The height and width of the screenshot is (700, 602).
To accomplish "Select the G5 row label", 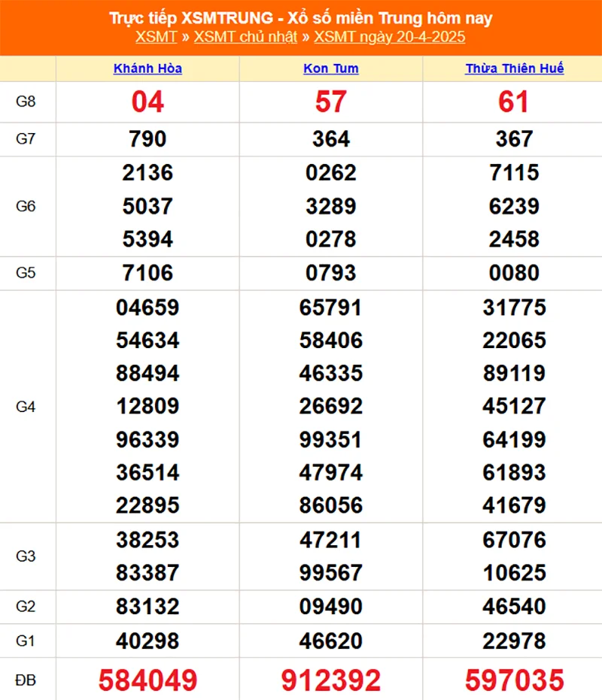I will [26, 273].
